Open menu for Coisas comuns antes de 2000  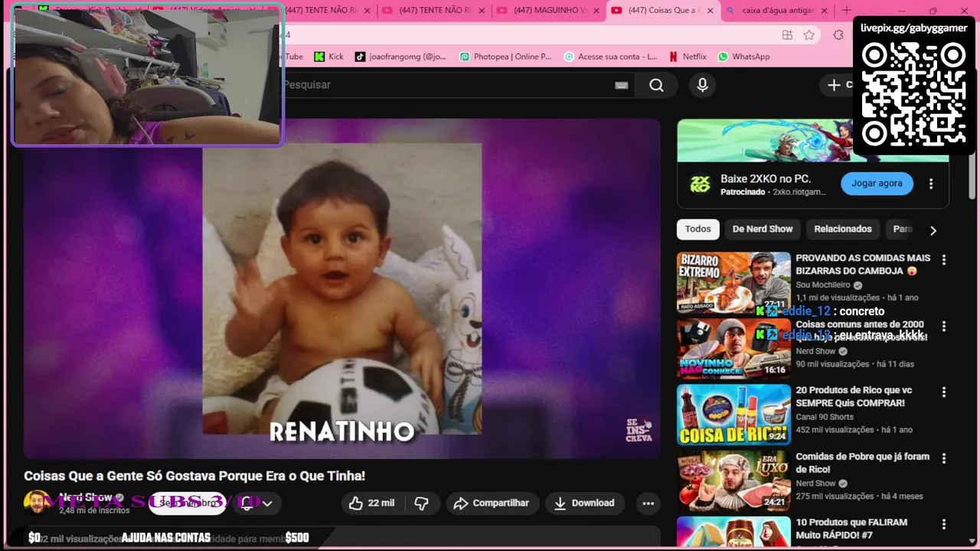(943, 326)
